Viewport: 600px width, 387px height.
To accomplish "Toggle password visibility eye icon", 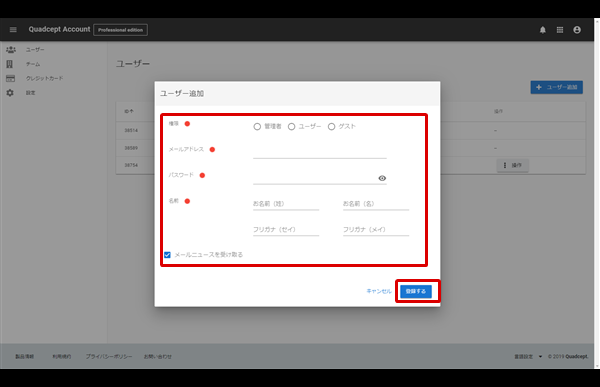I will pyautogui.click(x=382, y=178).
